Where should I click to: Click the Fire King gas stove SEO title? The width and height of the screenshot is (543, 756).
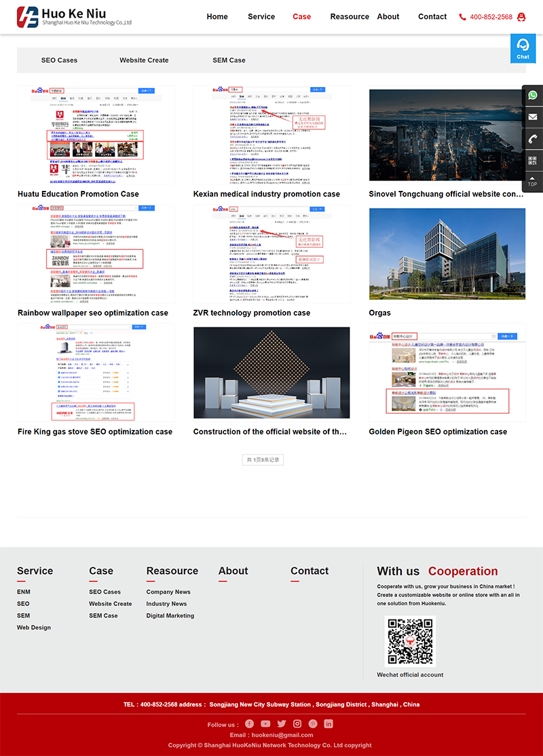point(95,431)
